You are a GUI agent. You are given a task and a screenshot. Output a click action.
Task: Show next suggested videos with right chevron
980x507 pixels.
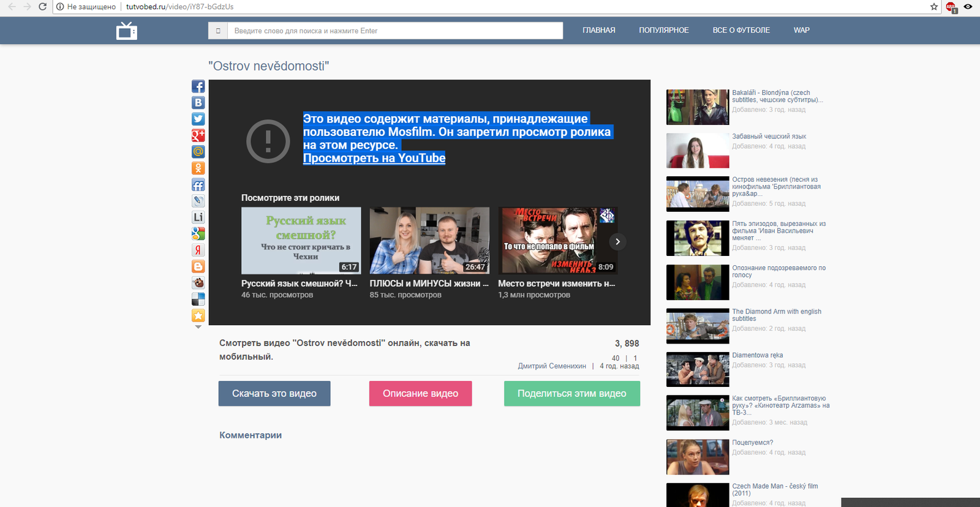(x=617, y=241)
